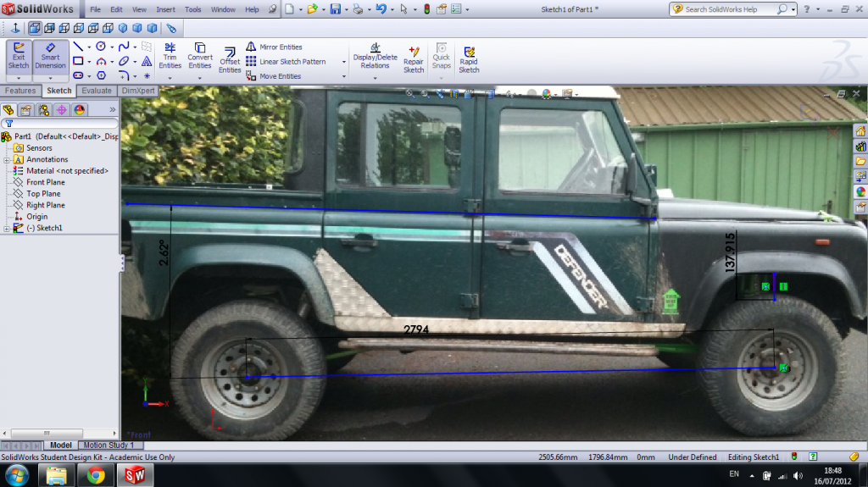The width and height of the screenshot is (868, 487).
Task: Open the Rectangle tool dropdown arrow
Action: pyautogui.click(x=89, y=62)
